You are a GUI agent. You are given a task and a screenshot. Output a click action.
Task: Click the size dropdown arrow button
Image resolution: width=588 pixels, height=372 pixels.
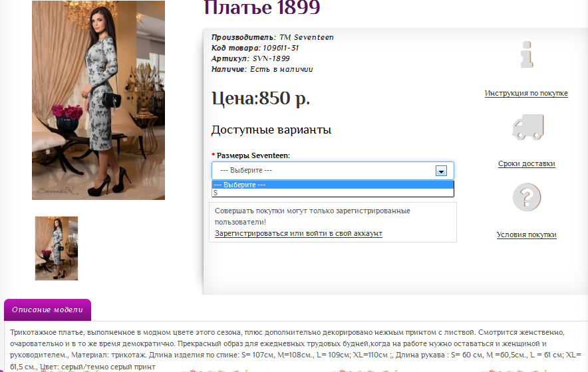pos(441,171)
